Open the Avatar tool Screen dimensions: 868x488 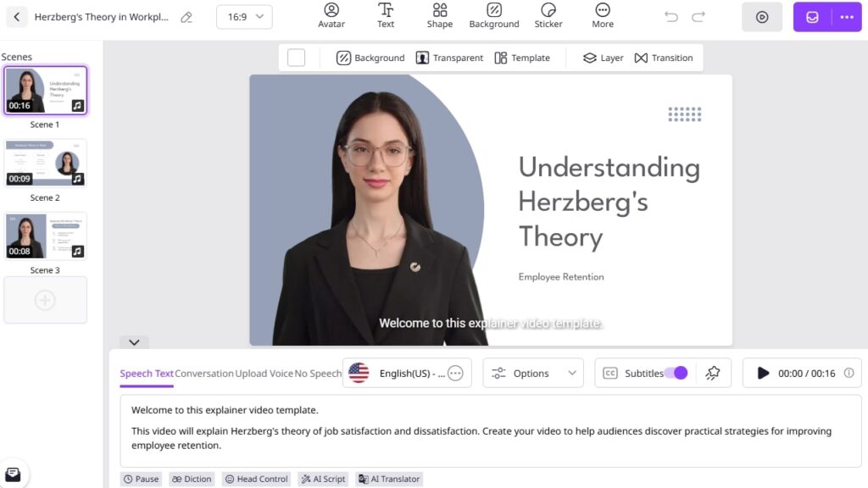click(x=331, y=15)
